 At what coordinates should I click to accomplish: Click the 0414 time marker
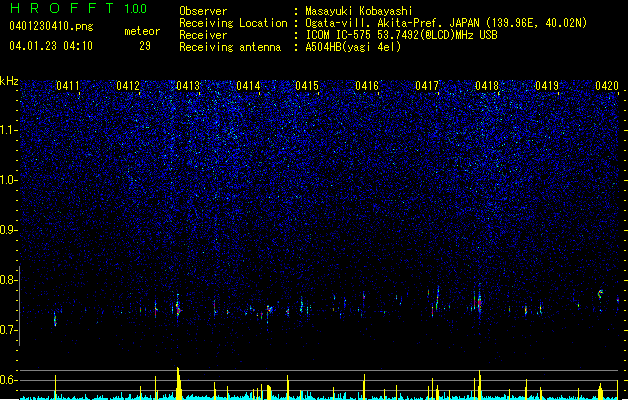tap(248, 85)
